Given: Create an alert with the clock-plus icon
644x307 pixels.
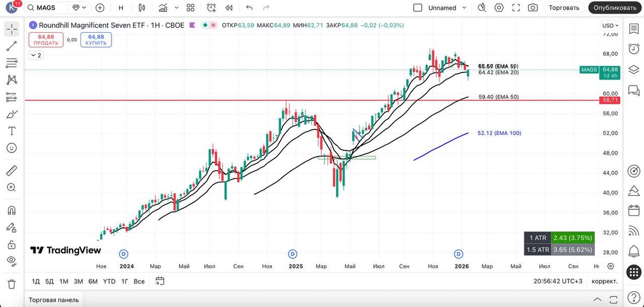Looking at the screenshot, I should pyautogui.click(x=211, y=8).
